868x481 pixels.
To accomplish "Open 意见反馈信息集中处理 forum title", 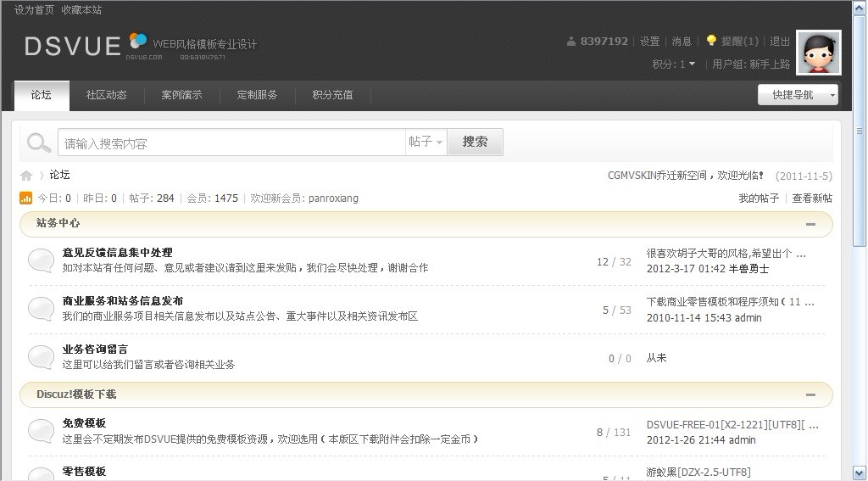I will pos(117,253).
